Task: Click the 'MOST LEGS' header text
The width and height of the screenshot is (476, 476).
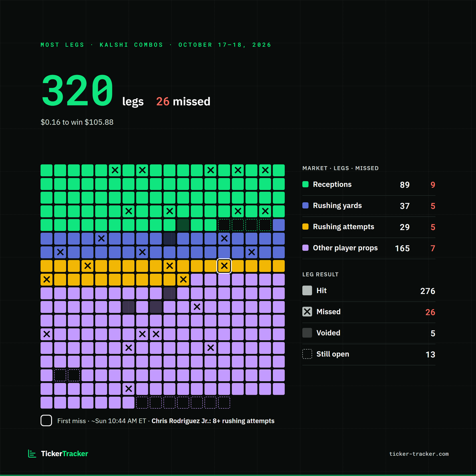Action: tap(63, 45)
